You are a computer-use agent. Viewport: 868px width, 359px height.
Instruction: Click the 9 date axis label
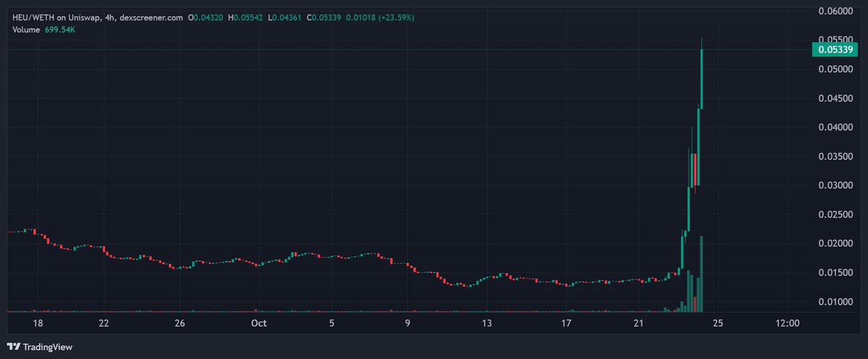pos(409,323)
